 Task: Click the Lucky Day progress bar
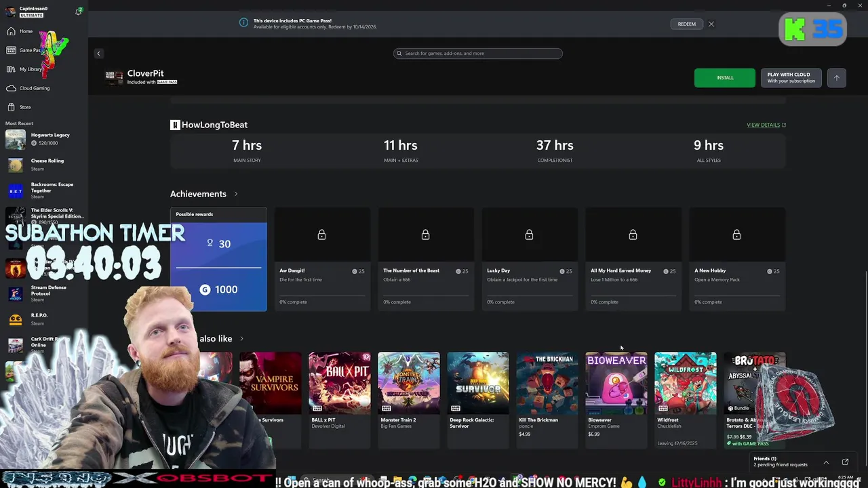(529, 296)
